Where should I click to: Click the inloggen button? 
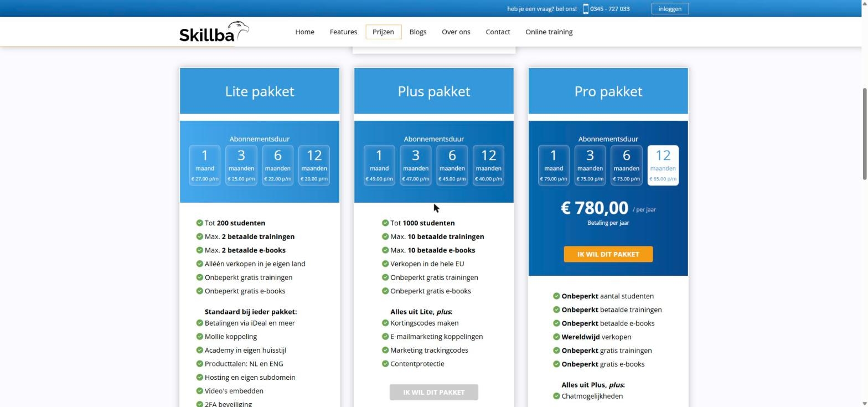pyautogui.click(x=670, y=9)
